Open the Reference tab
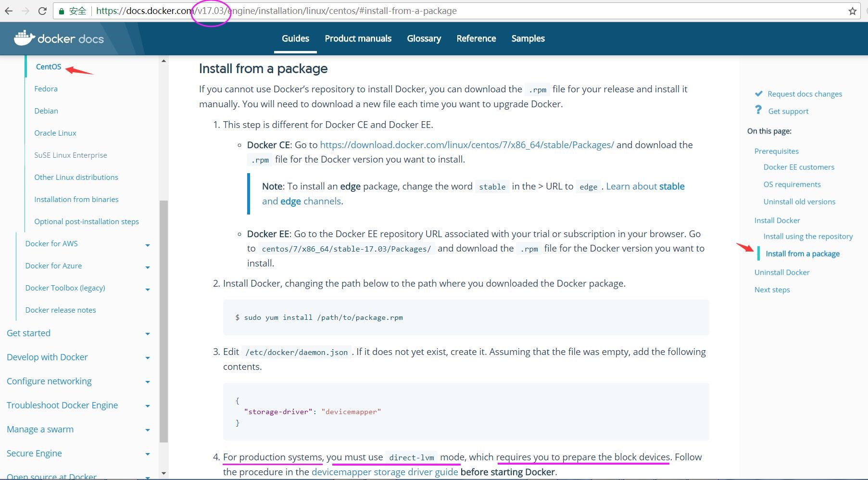 point(476,38)
